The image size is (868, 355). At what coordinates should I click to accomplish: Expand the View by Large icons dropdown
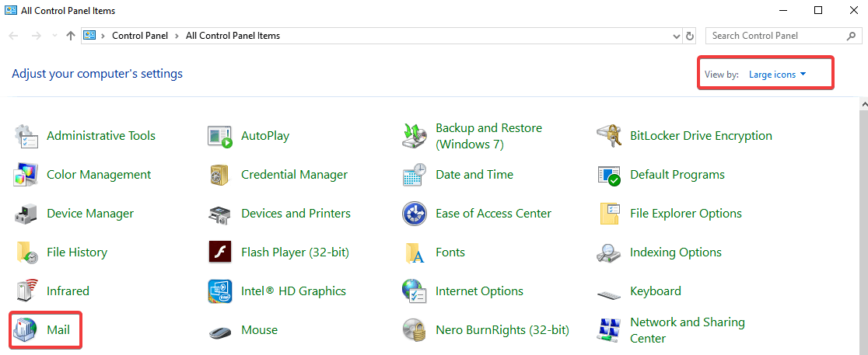click(777, 75)
